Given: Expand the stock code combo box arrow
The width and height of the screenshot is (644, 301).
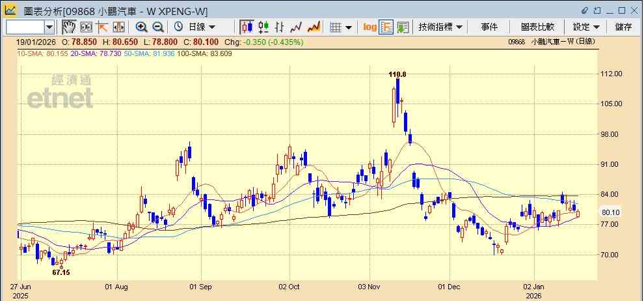Looking at the screenshot, I should pos(49,27).
